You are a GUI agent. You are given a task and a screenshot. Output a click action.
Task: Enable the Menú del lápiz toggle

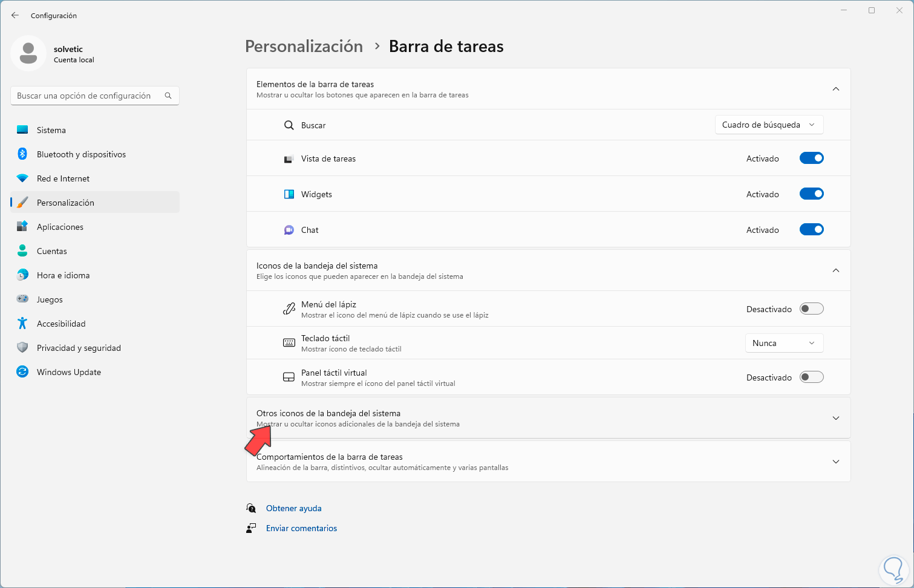coord(811,309)
